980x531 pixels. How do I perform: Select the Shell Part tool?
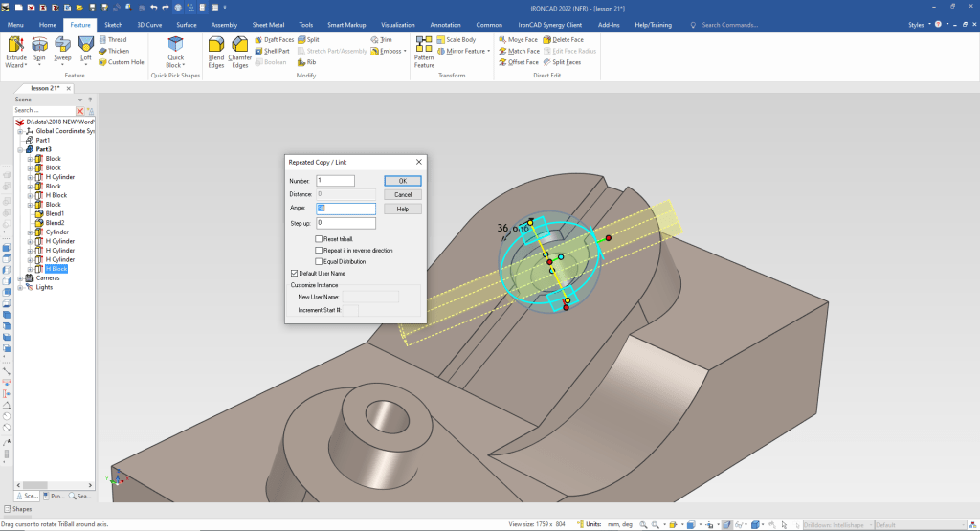coord(277,51)
